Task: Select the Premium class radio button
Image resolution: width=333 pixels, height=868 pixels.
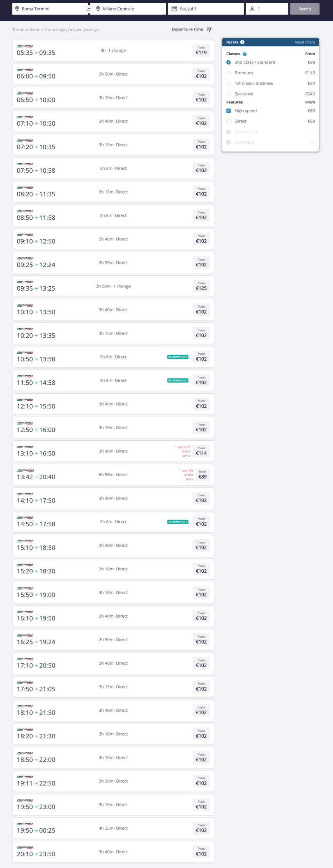Action: pyautogui.click(x=229, y=73)
